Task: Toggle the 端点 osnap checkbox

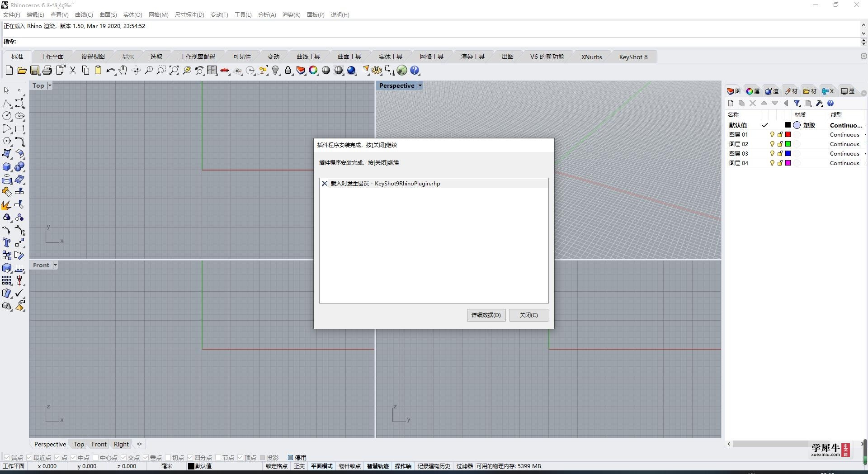Action: 7,458
